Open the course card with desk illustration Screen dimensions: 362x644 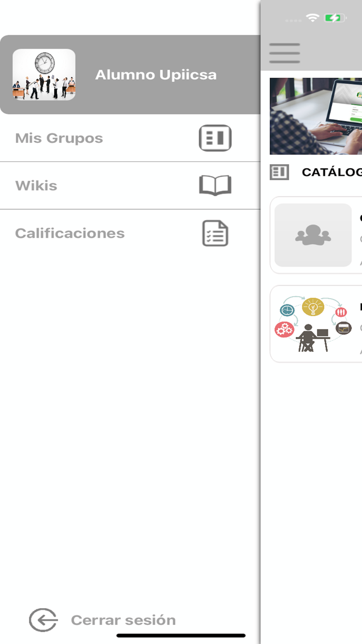click(x=316, y=324)
